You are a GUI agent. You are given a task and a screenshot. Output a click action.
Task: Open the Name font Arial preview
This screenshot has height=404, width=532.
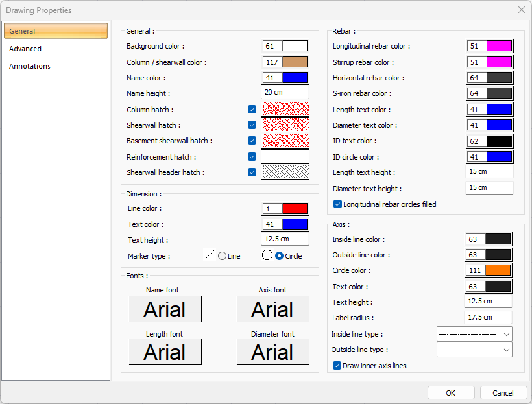(165, 309)
